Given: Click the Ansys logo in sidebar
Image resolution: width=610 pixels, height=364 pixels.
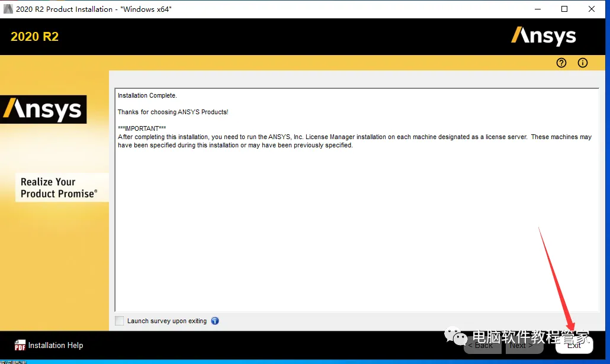Looking at the screenshot, I should [43, 109].
